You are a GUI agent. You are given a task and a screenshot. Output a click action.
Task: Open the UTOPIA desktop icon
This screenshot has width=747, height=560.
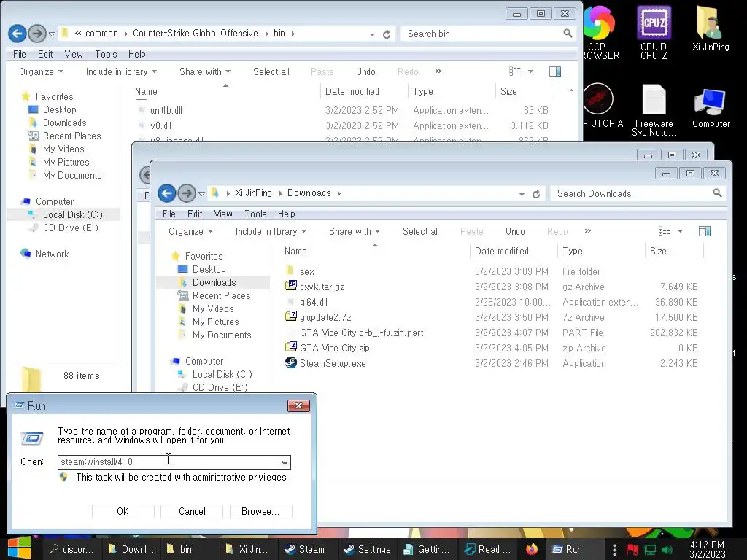602,106
